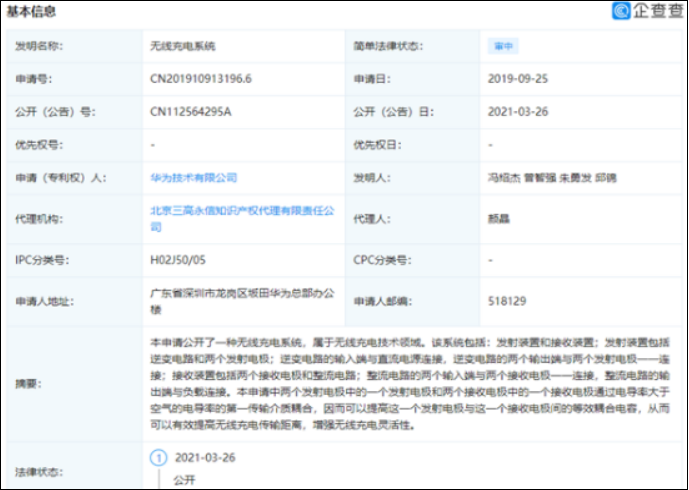689x490 pixels.
Task: Click the CPC分类号 field label
Action: point(382,260)
